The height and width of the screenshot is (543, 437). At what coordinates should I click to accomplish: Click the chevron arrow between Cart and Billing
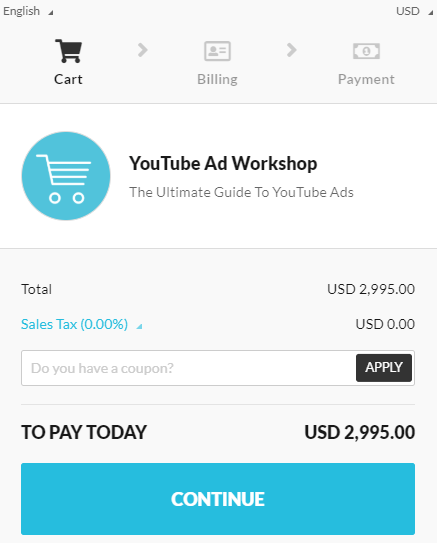point(143,50)
